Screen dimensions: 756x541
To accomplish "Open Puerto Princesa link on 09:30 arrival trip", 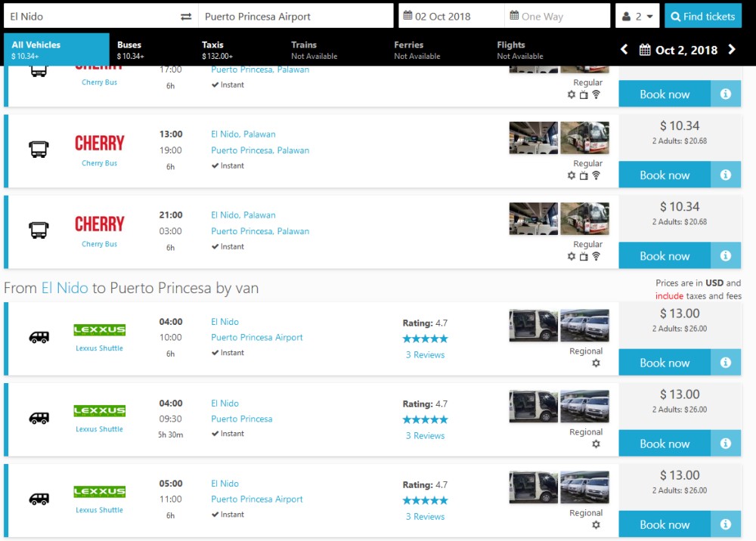I will [x=242, y=419].
